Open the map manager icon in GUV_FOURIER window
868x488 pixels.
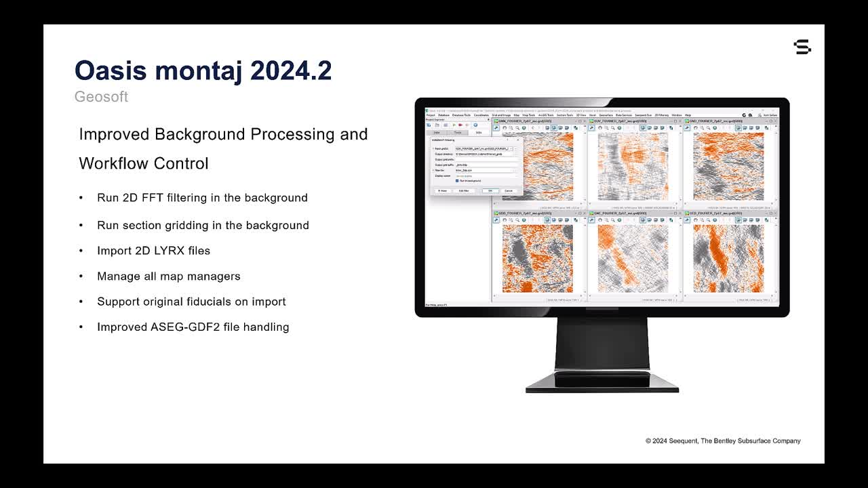point(671,127)
